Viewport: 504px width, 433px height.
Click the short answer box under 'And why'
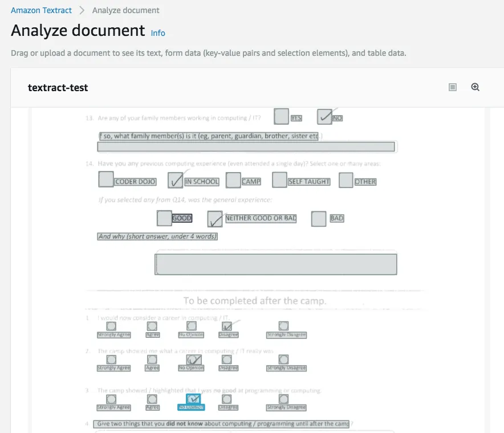[276, 264]
